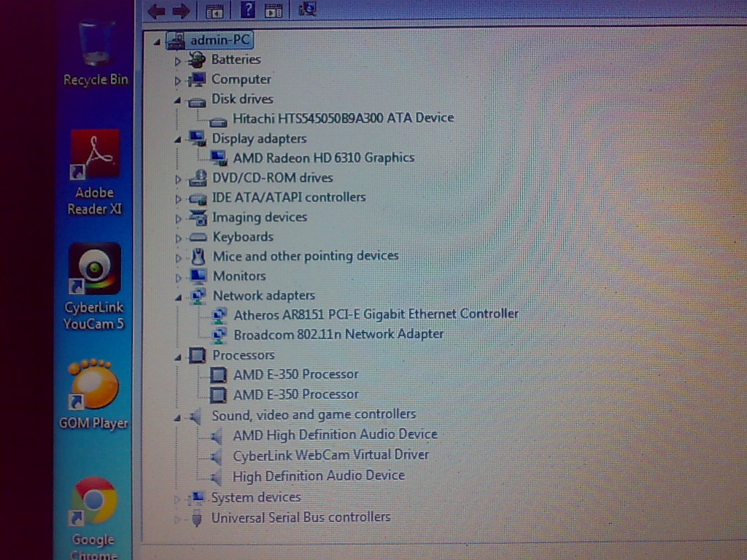Click the Back arrow toolbar button
The width and height of the screenshot is (747, 560).
pos(157,10)
